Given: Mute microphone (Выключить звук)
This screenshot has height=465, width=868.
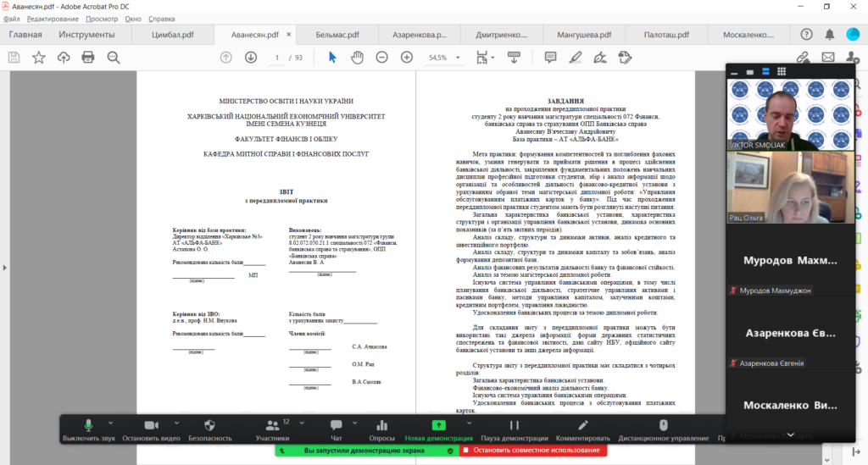Looking at the screenshot, I should tap(88, 430).
